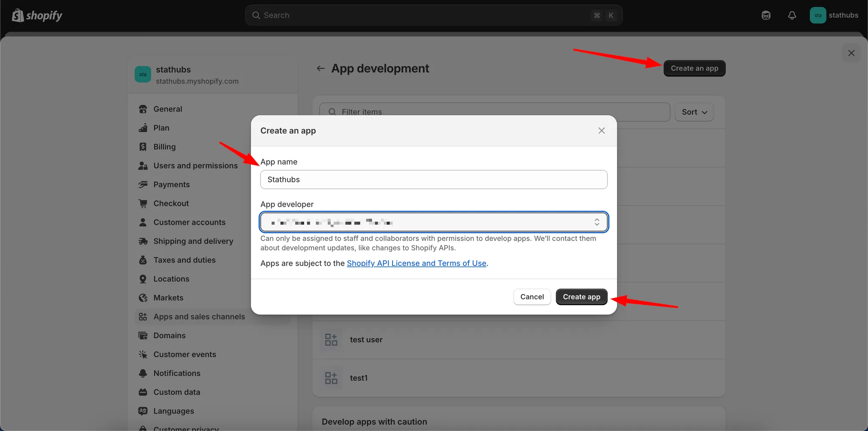
Task: Click Create app in the dialog
Action: (581, 297)
